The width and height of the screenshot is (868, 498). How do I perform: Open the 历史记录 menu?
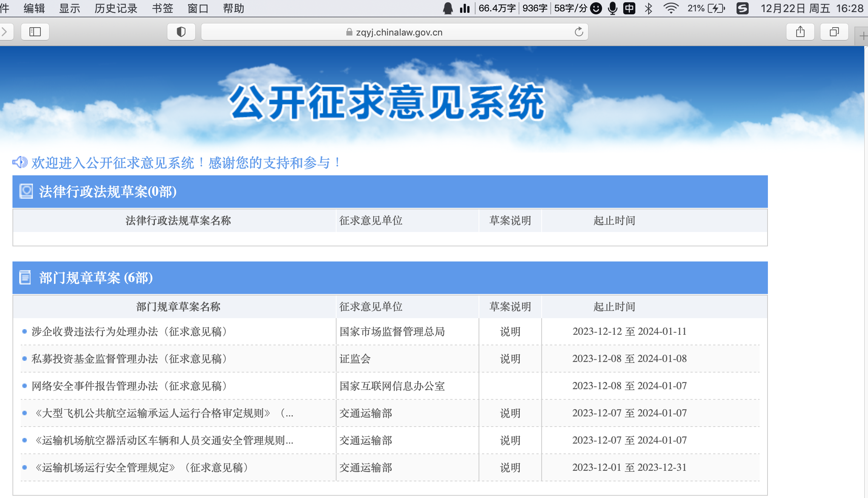pyautogui.click(x=116, y=8)
